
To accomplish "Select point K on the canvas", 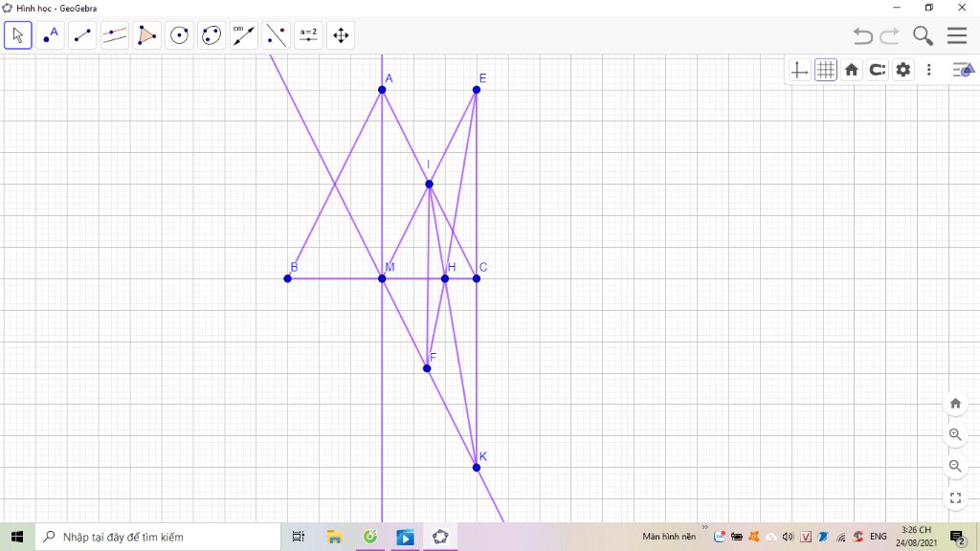I will pyautogui.click(x=477, y=467).
